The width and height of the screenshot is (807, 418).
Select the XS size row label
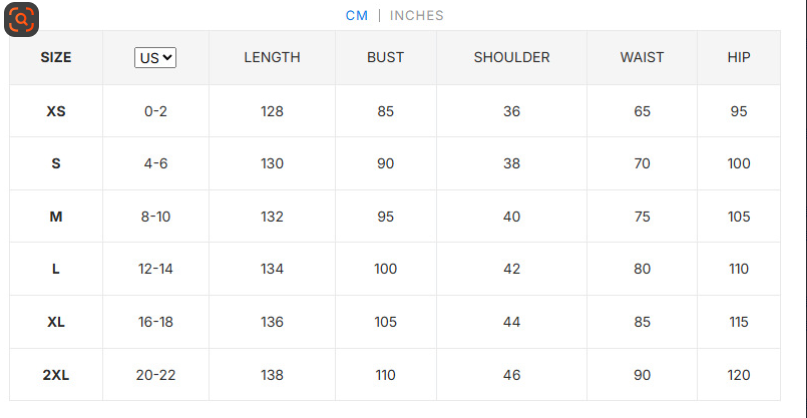pyautogui.click(x=56, y=111)
